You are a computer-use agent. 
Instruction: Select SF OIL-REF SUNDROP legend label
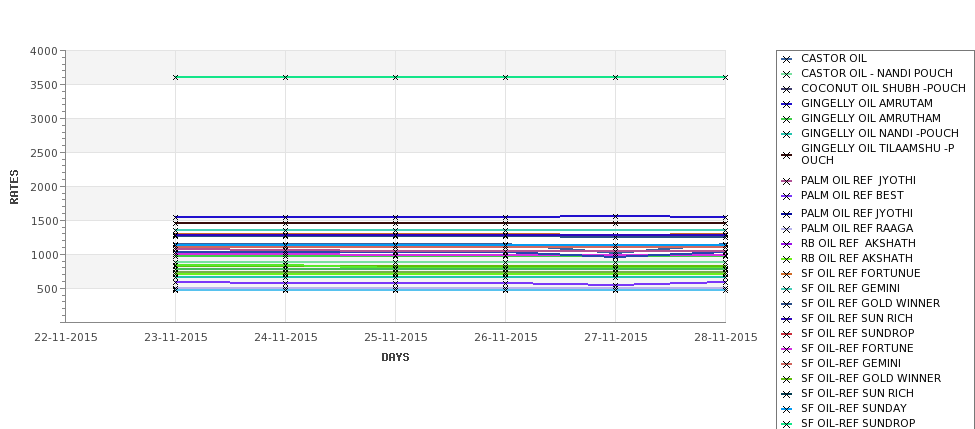point(858,423)
